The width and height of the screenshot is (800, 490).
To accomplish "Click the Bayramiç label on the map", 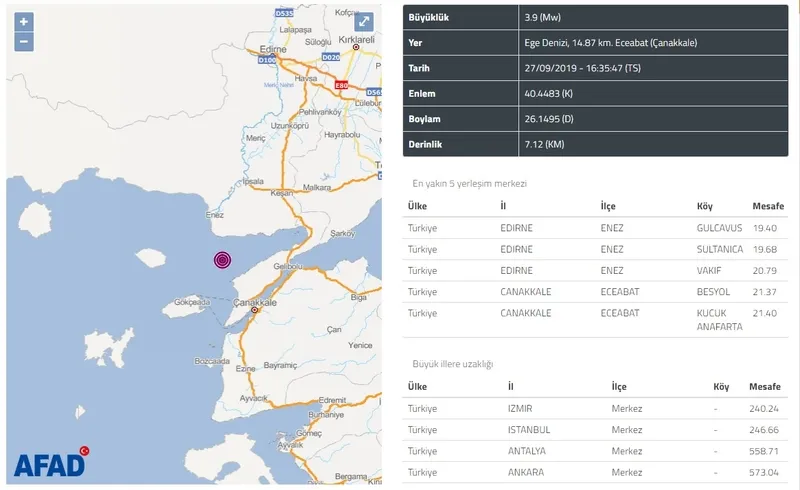I will 280,365.
